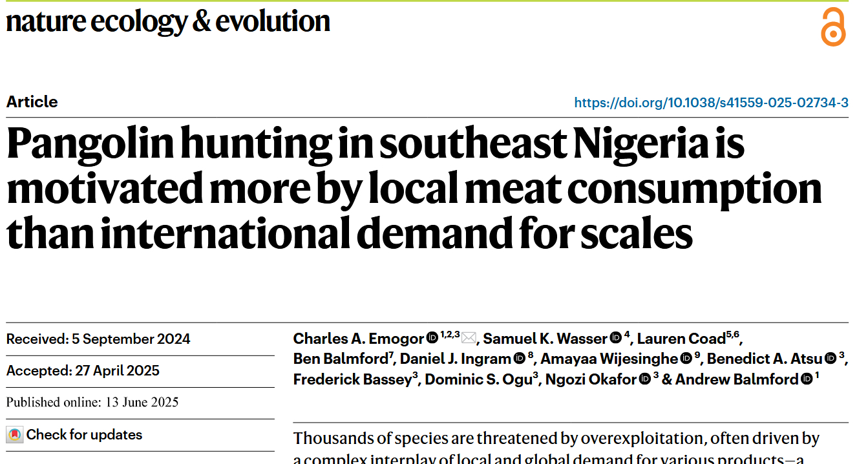Go to nature ecology & evolution homepage logo
868x464 pixels.
pyautogui.click(x=168, y=22)
